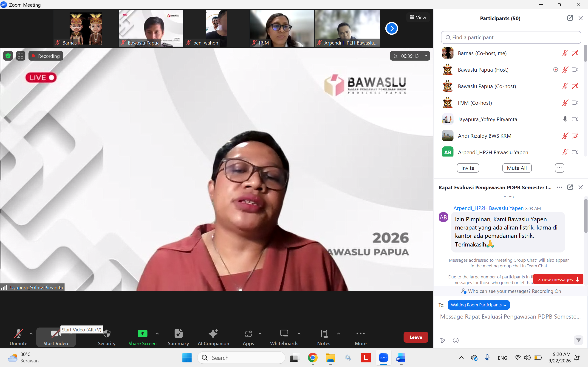Image resolution: width=588 pixels, height=367 pixels.
Task: Expand audio options caret next to Unmute
Action: [x=31, y=333]
